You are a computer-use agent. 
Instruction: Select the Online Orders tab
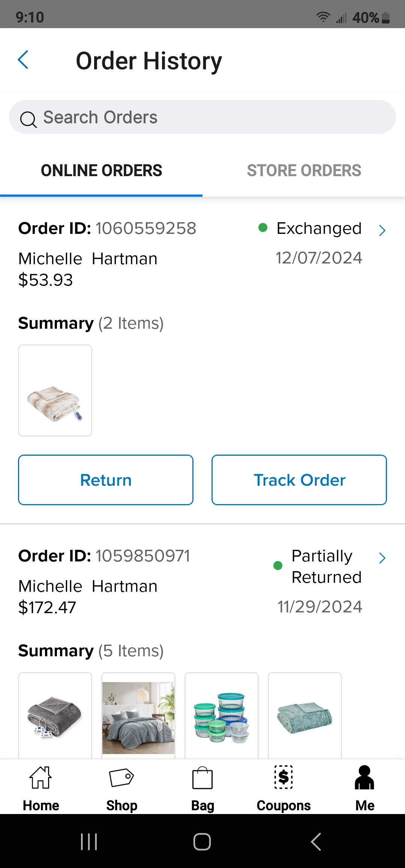[x=101, y=171]
